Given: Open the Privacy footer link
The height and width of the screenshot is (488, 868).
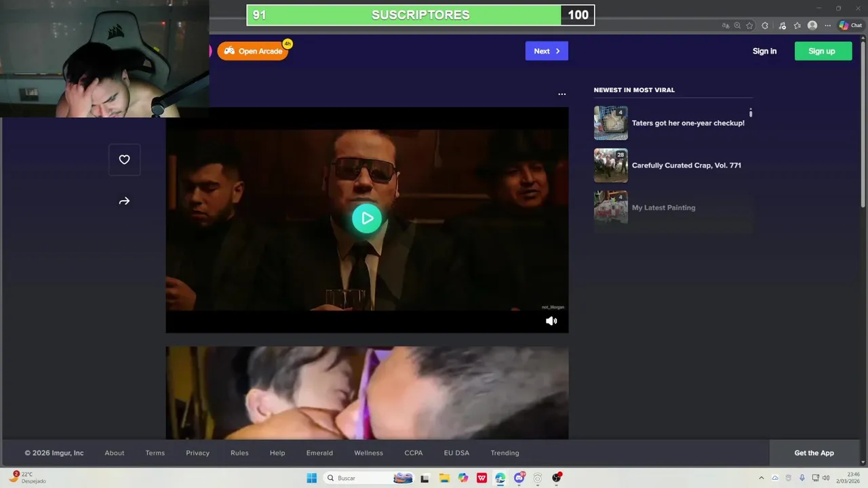Looking at the screenshot, I should coord(198,453).
